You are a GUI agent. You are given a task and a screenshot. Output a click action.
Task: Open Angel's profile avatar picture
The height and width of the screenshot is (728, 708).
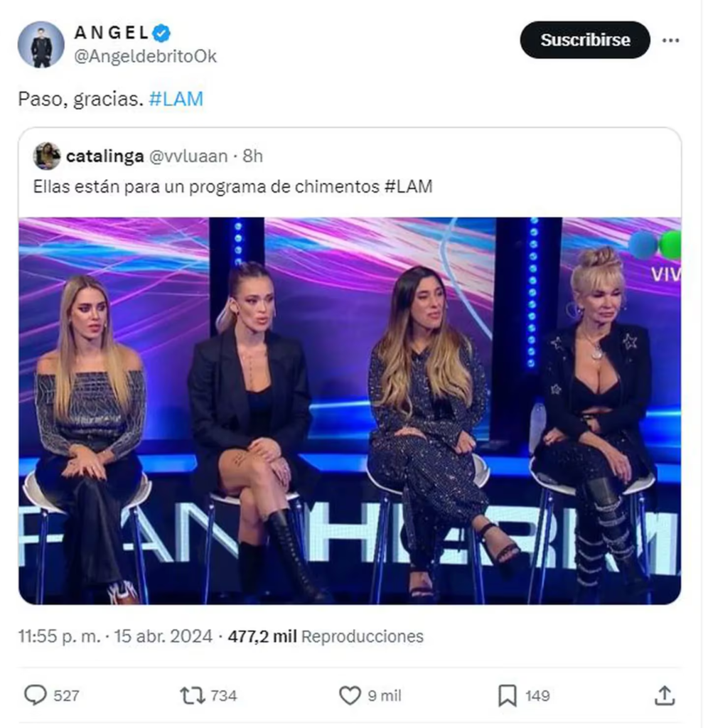point(41,45)
